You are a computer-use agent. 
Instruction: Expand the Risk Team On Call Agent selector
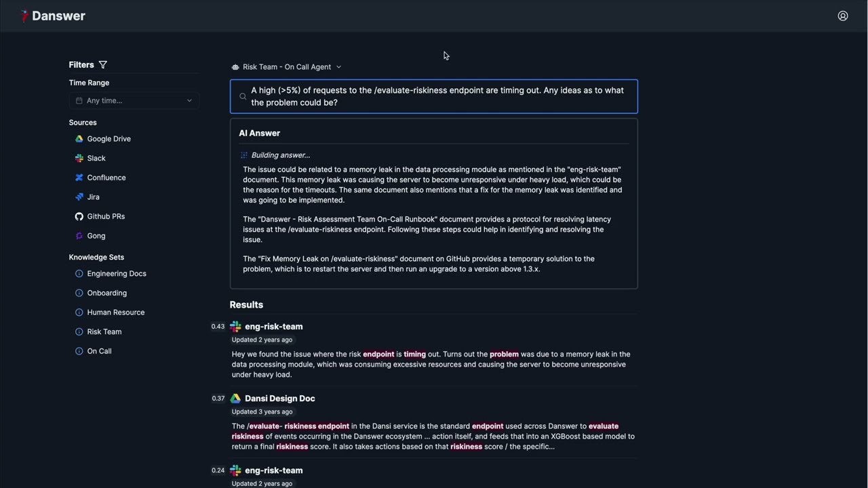pos(286,67)
